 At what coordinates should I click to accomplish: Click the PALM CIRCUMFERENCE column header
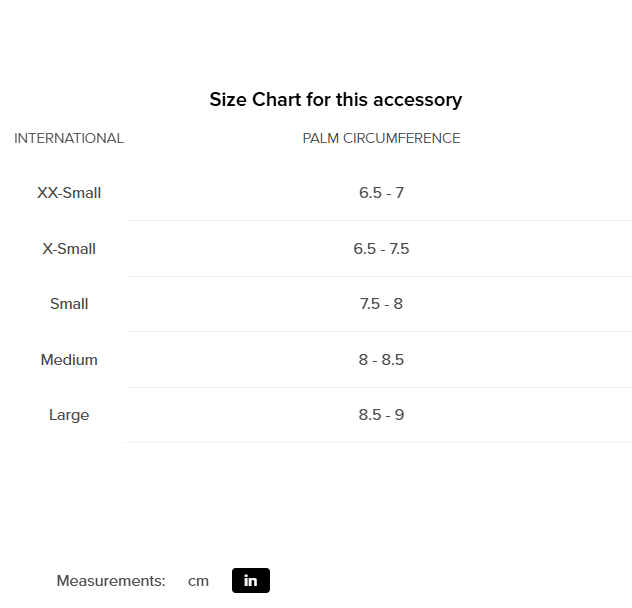pyautogui.click(x=381, y=139)
